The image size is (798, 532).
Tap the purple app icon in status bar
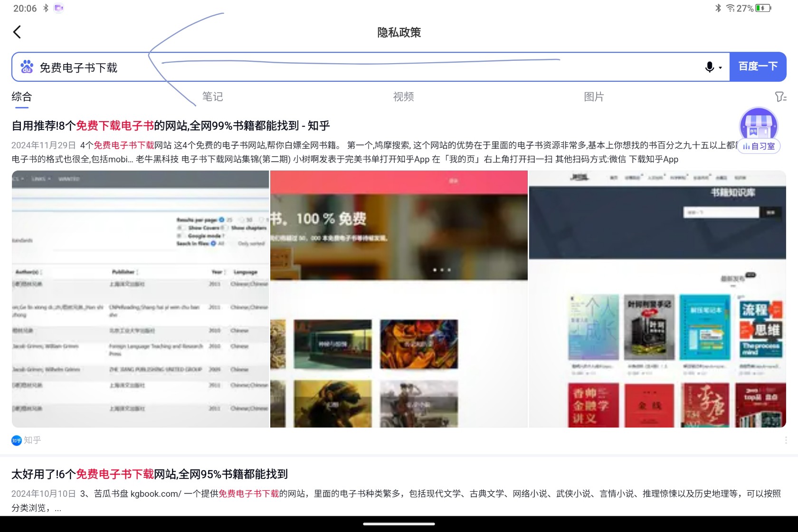tap(58, 8)
